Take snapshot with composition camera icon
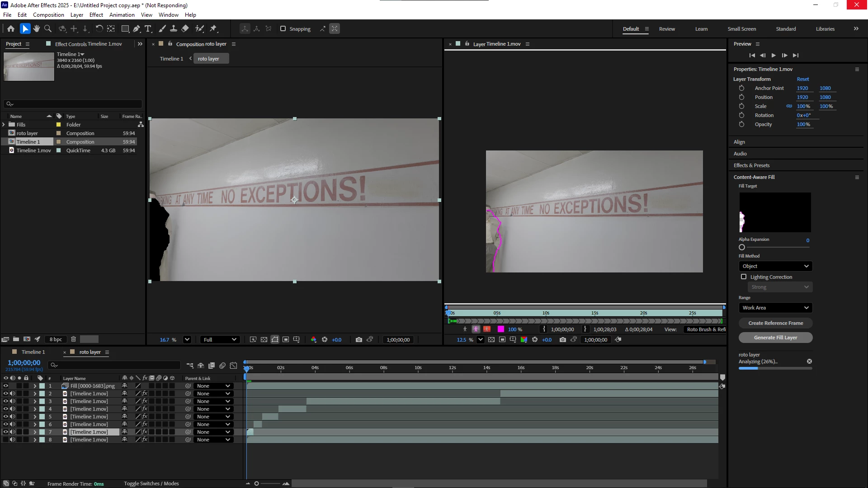The height and width of the screenshot is (488, 868). (x=359, y=340)
